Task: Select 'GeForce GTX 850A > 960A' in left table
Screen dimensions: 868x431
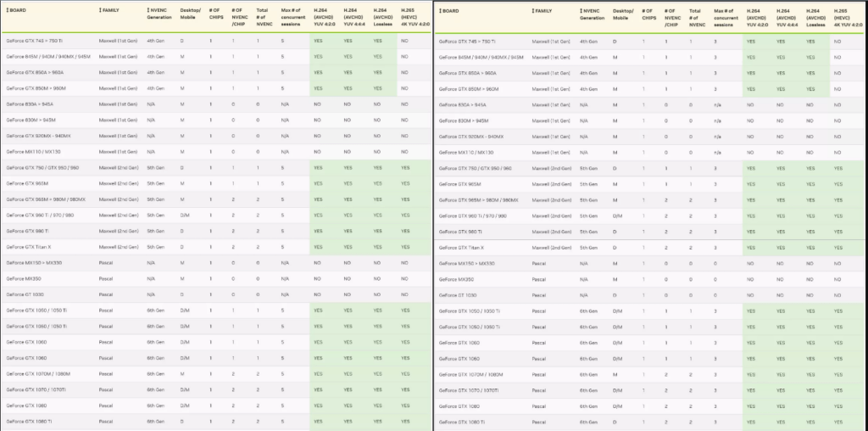Action: (35, 73)
